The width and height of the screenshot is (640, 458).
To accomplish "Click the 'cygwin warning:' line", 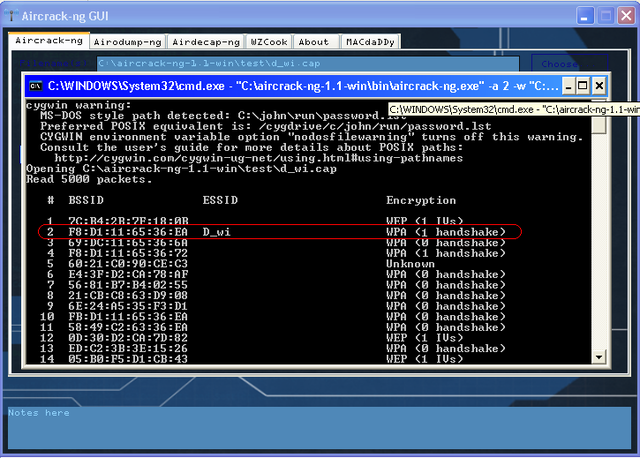I will pyautogui.click(x=79, y=105).
